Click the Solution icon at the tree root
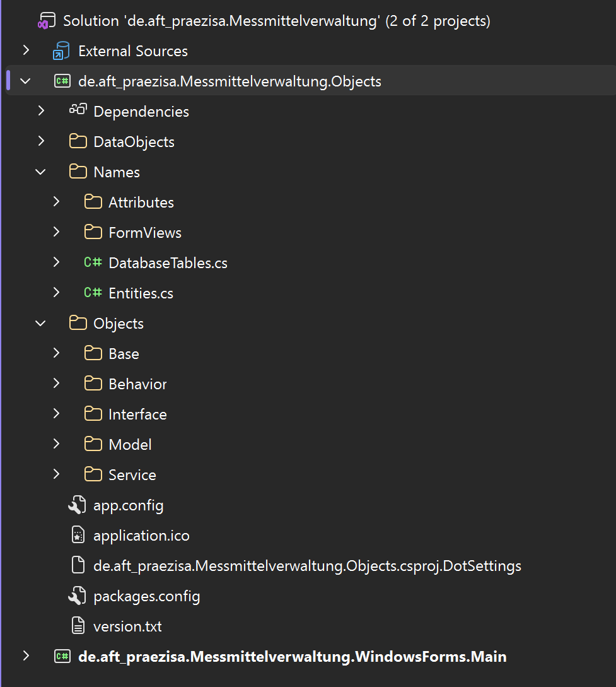616x687 pixels. tap(47, 21)
